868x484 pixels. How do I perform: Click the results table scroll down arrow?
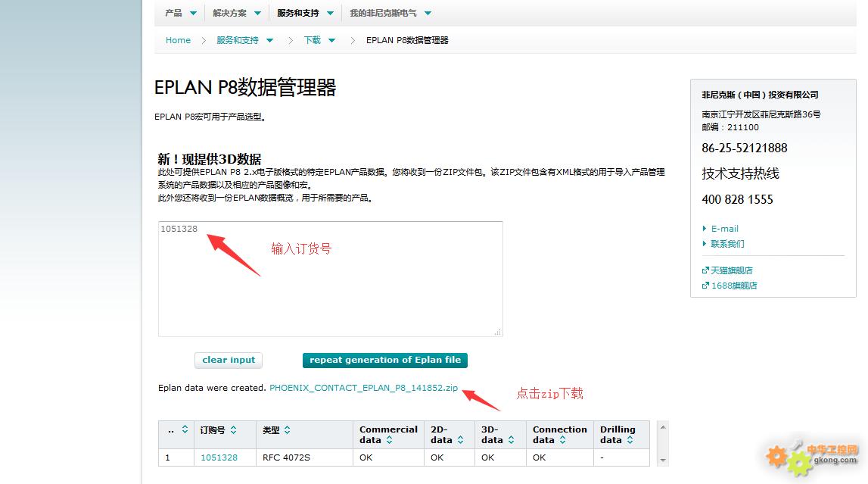[x=663, y=461]
